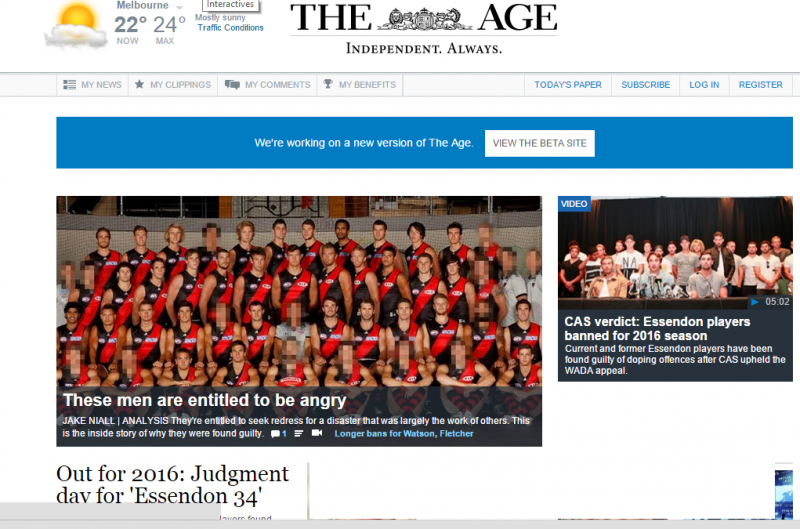800x529 pixels.
Task: Open the 'Out for 2016: Judgment day' headline
Action: tap(172, 484)
